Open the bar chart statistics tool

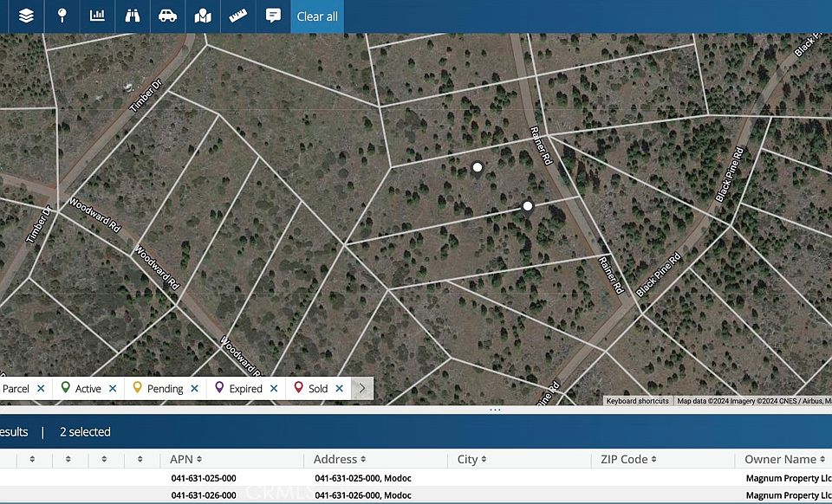[97, 16]
